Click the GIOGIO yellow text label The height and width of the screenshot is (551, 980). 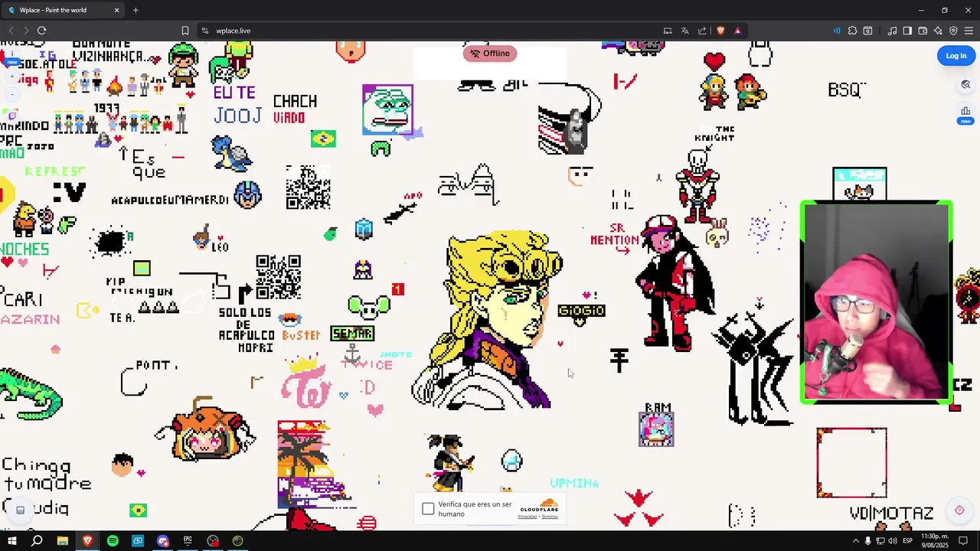tap(581, 311)
